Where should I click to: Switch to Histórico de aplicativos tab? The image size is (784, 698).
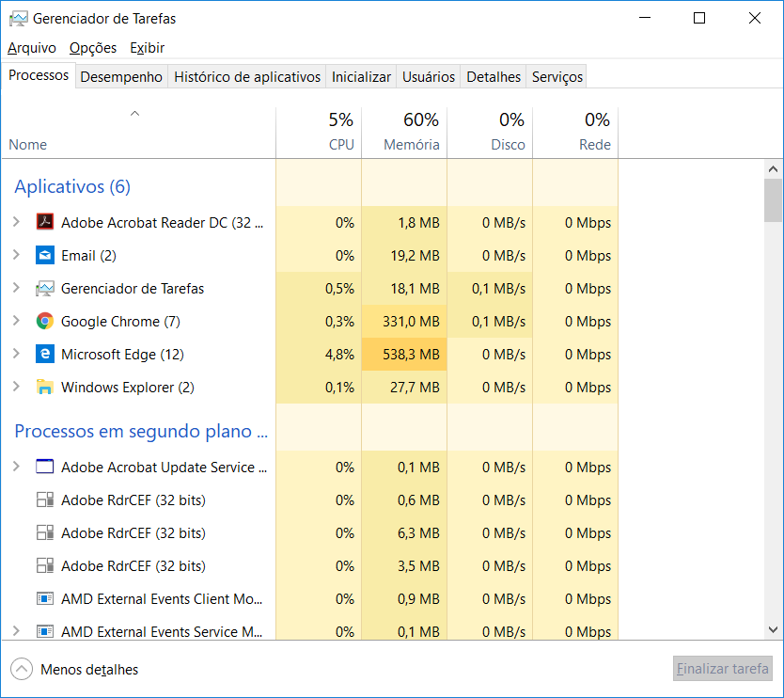(247, 76)
